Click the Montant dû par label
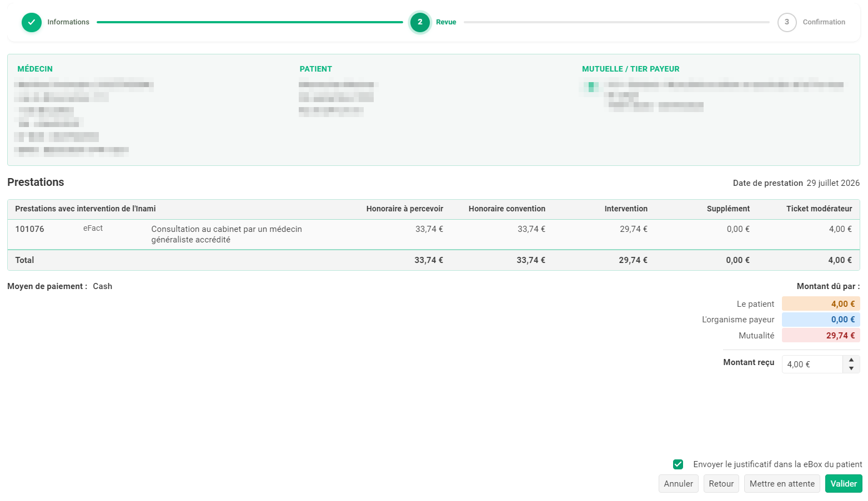 click(x=828, y=286)
